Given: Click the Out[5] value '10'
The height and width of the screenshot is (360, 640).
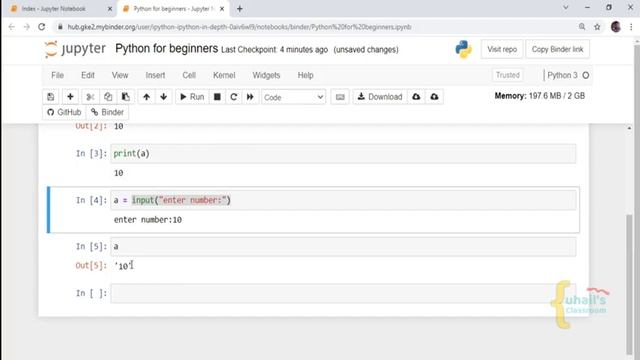Looking at the screenshot, I should pyautogui.click(x=123, y=266).
